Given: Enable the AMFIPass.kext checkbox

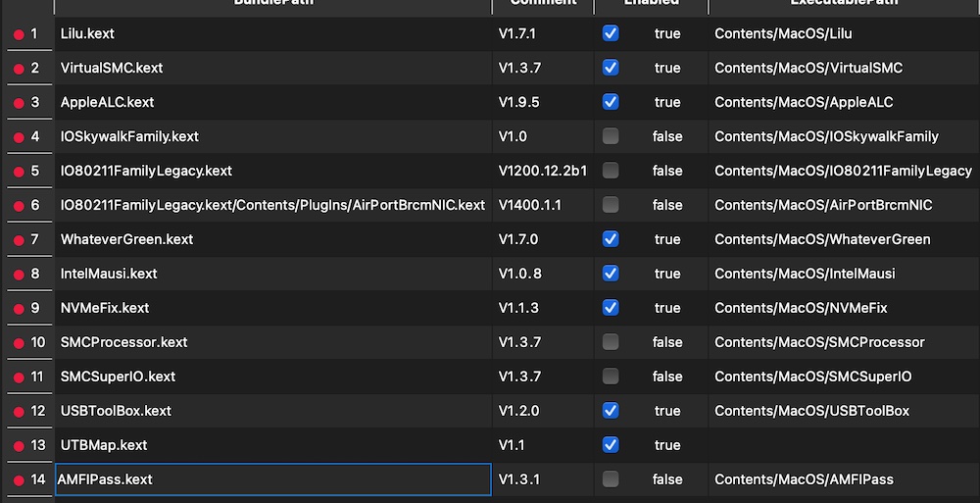Looking at the screenshot, I should 611,479.
